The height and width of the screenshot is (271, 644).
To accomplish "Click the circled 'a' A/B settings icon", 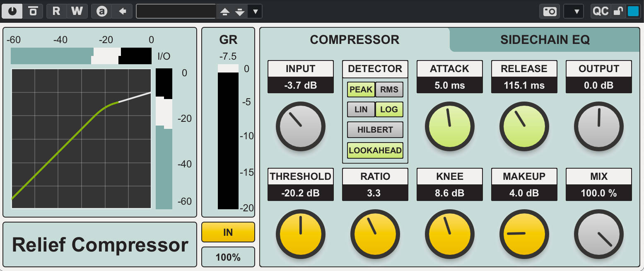I will (x=102, y=11).
